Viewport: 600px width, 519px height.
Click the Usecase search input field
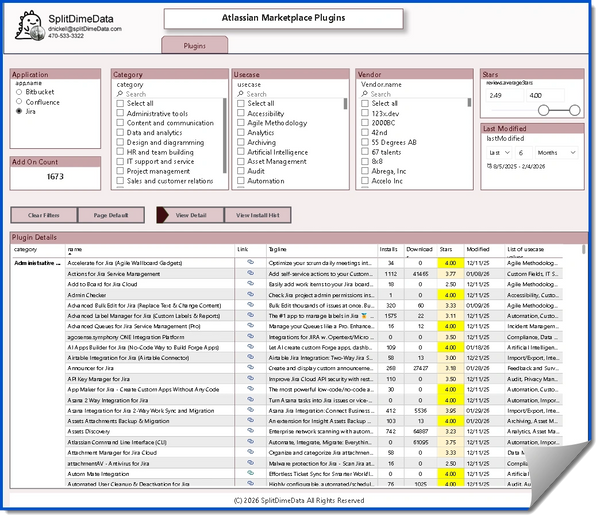pyautogui.click(x=294, y=94)
